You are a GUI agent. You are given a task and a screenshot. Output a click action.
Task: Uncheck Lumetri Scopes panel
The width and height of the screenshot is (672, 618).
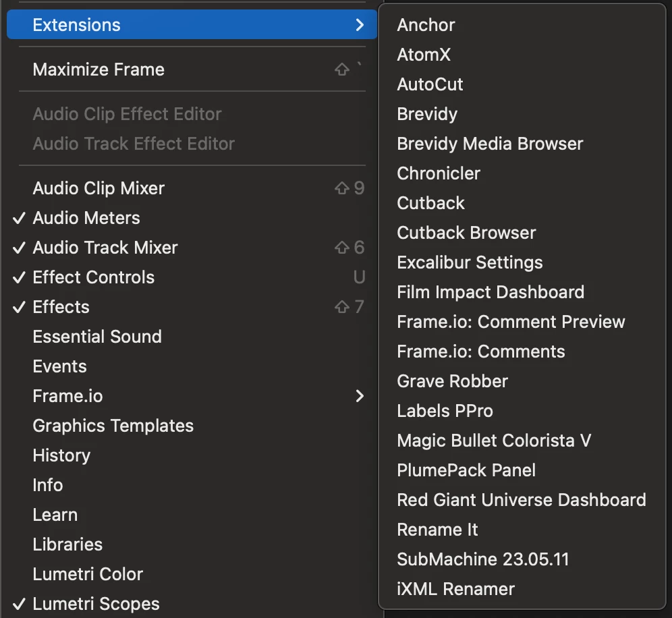tap(192, 603)
